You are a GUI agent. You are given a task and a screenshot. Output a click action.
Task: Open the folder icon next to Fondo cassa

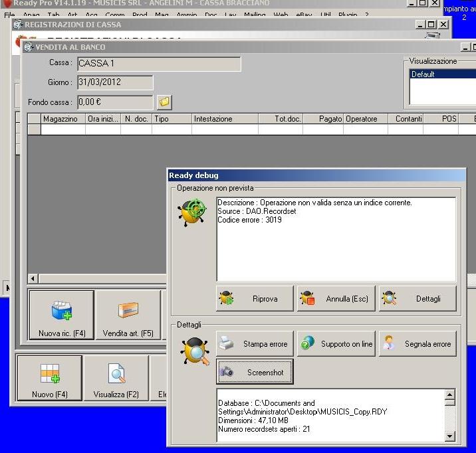click(x=164, y=102)
